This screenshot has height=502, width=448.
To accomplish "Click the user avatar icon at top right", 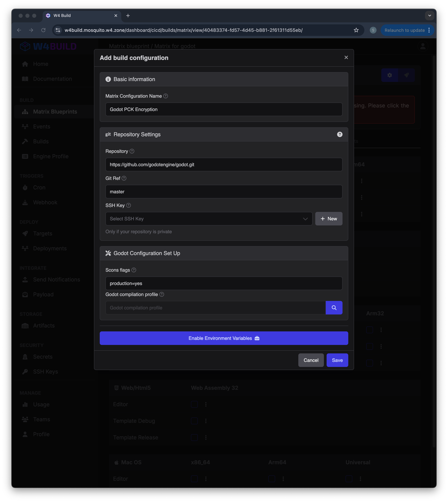I will pos(423,46).
